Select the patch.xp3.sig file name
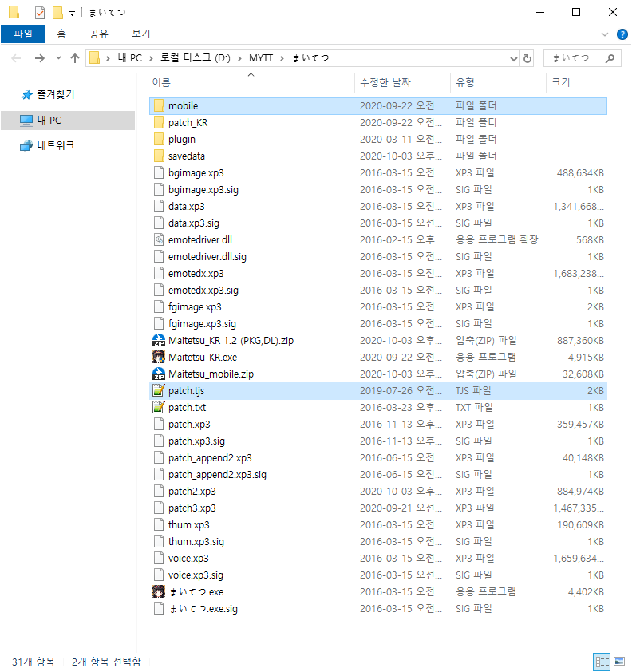632x672 pixels. coord(196,441)
